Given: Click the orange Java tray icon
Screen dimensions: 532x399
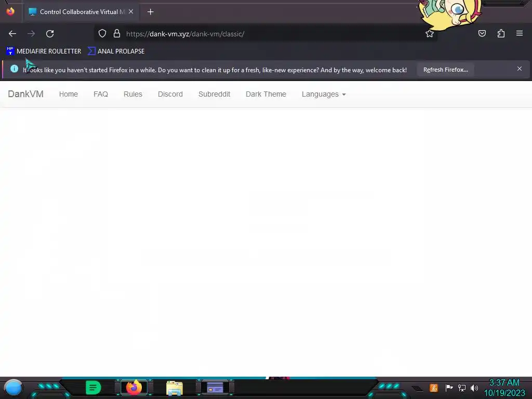Looking at the screenshot, I should click(x=434, y=388).
